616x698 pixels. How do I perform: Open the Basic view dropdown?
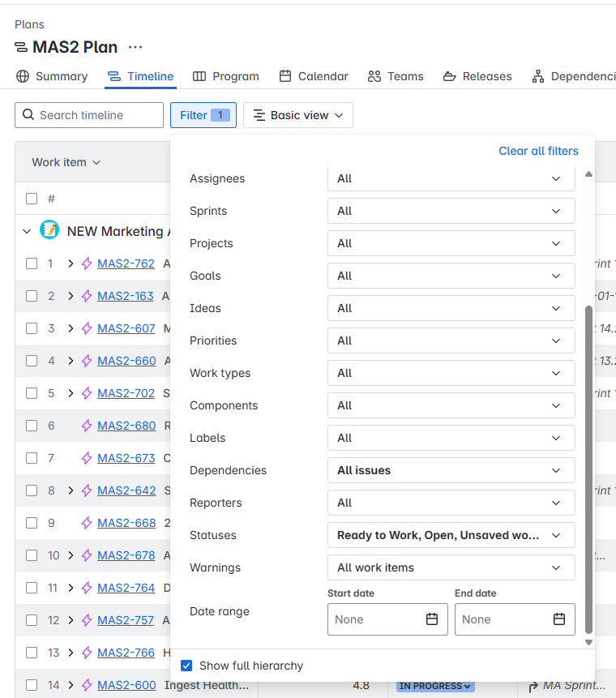[298, 115]
